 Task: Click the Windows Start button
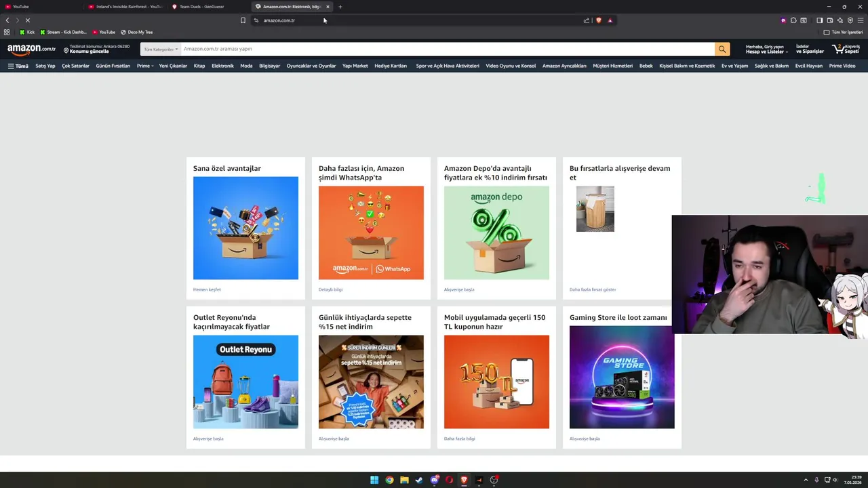(x=374, y=480)
